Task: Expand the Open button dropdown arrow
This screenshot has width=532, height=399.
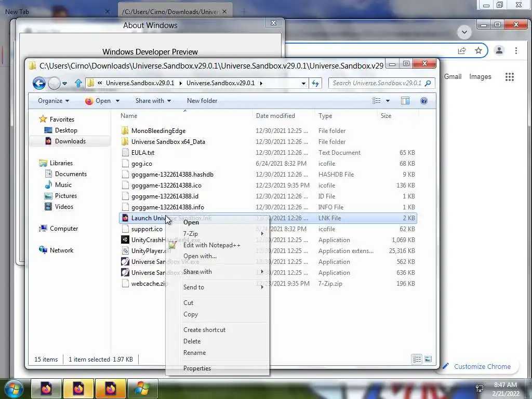Action: pos(118,101)
